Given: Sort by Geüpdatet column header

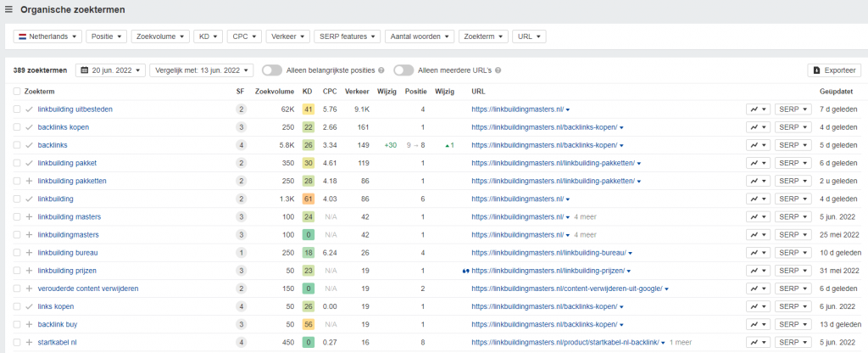Looking at the screenshot, I should 836,92.
